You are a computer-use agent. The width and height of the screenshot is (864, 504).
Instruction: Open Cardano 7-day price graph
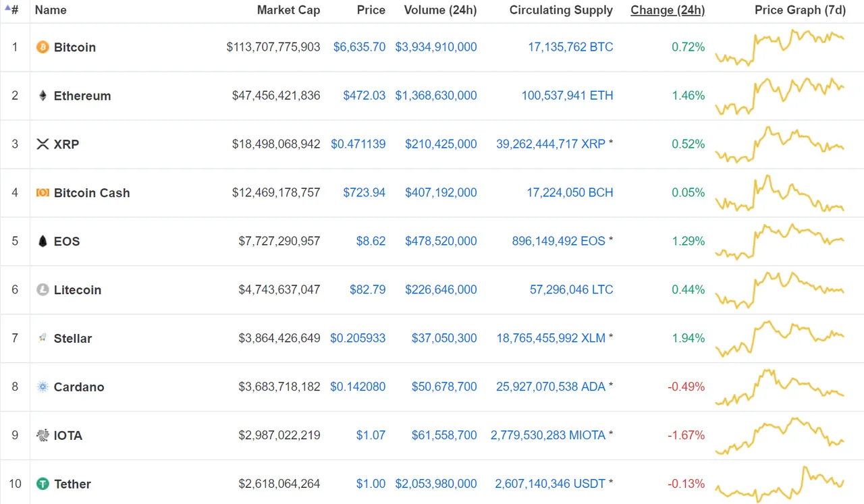pos(780,387)
